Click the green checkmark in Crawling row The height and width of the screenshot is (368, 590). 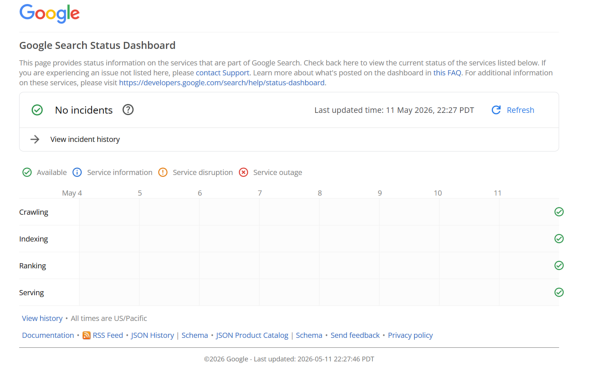pos(559,212)
